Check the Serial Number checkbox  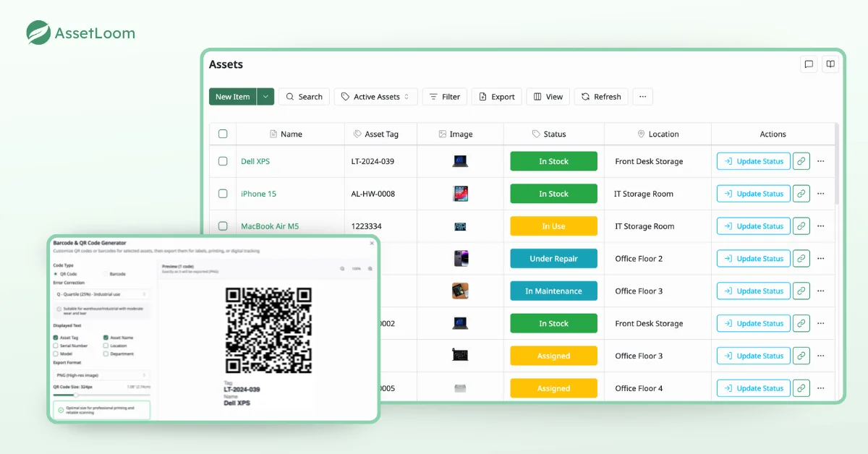tap(56, 346)
